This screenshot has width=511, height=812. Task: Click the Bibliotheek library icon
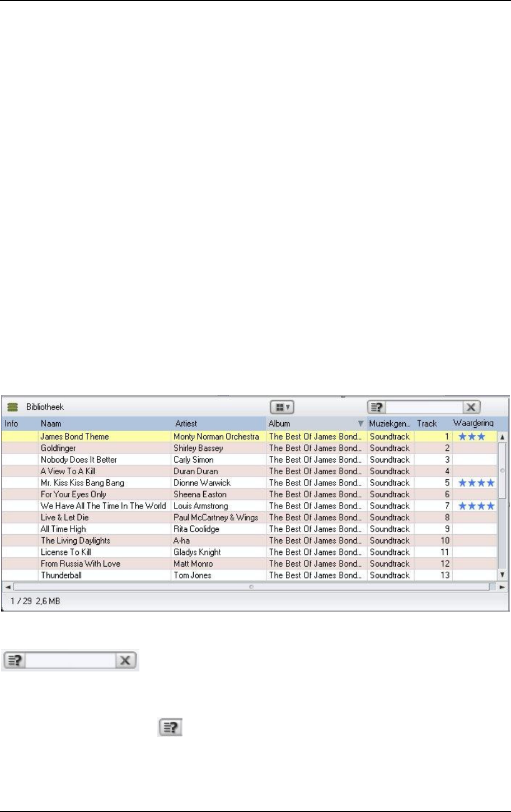click(x=12, y=407)
